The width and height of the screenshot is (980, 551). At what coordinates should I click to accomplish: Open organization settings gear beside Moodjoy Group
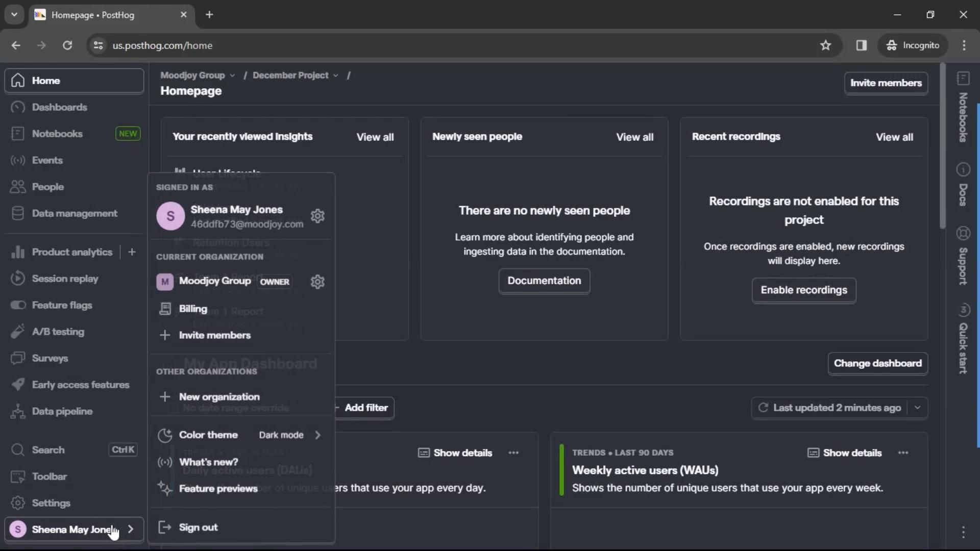point(317,282)
